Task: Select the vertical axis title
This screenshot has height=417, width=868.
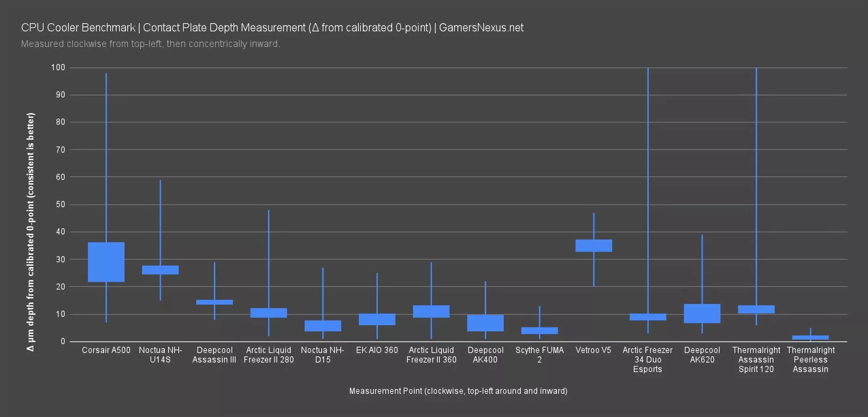Action: pyautogui.click(x=31, y=232)
